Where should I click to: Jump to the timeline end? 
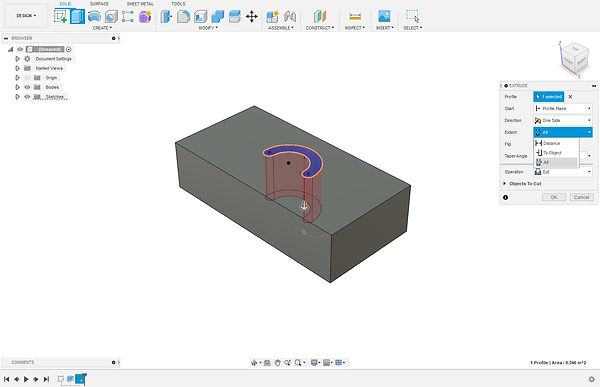pos(46,379)
